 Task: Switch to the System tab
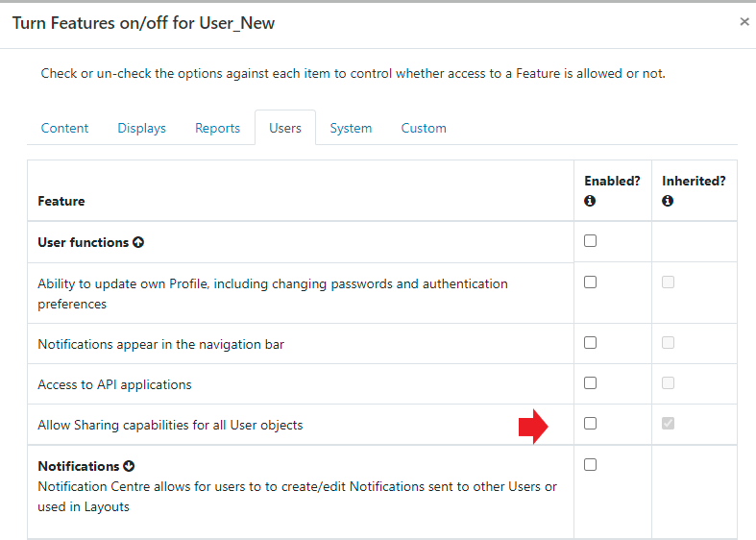pos(351,128)
